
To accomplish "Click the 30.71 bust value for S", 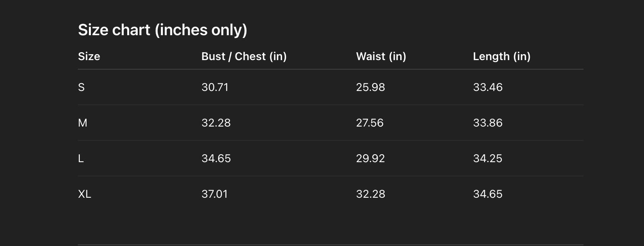I will [x=215, y=87].
